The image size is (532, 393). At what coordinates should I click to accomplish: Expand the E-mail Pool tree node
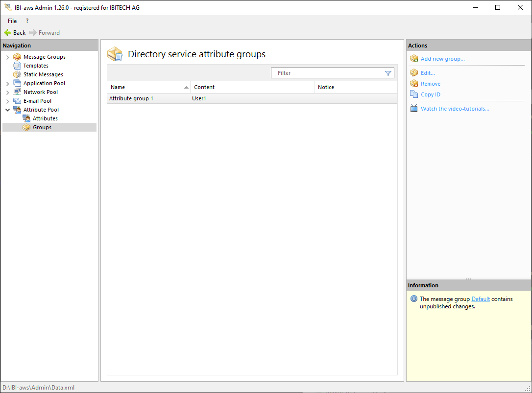click(x=7, y=101)
